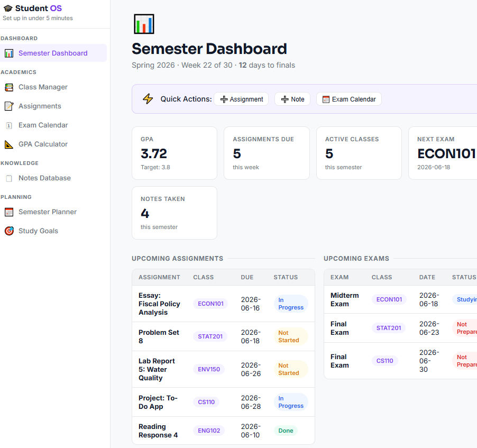Click the Due column header
This screenshot has width=477, height=448.
[x=247, y=278]
